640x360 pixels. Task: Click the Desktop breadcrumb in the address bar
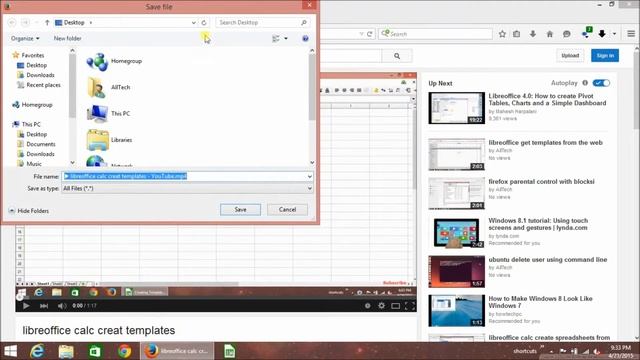pyautogui.click(x=74, y=22)
